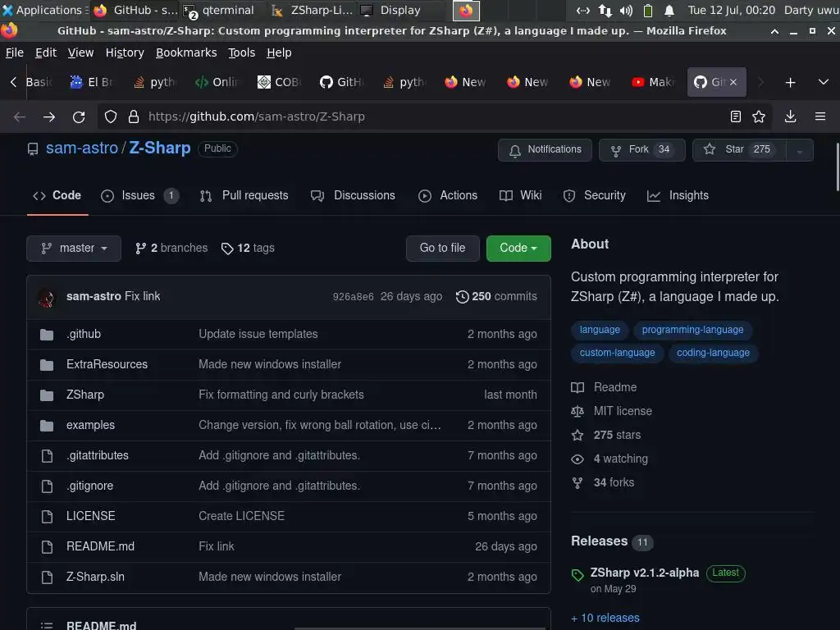View the 2 branches link

[171, 248]
